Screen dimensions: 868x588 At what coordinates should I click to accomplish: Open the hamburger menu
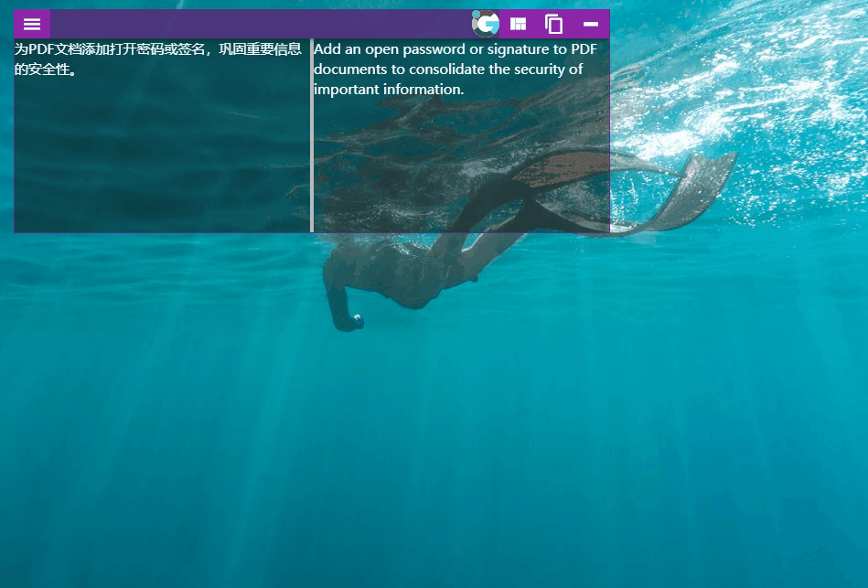pyautogui.click(x=32, y=25)
